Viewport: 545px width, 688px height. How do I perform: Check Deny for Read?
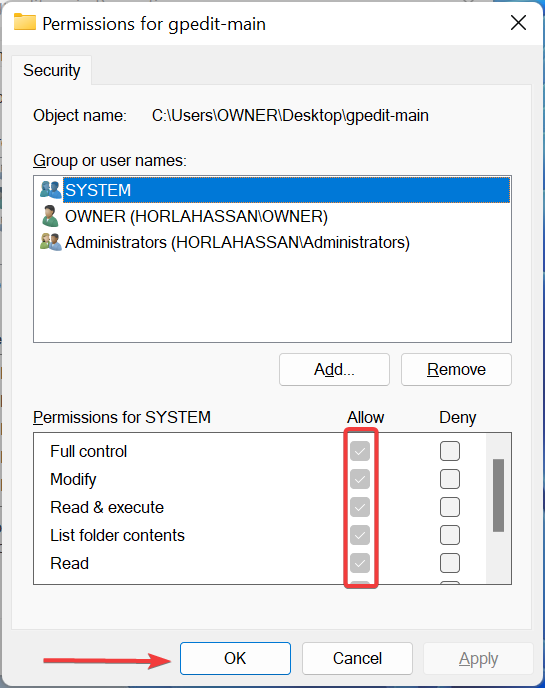pos(450,563)
